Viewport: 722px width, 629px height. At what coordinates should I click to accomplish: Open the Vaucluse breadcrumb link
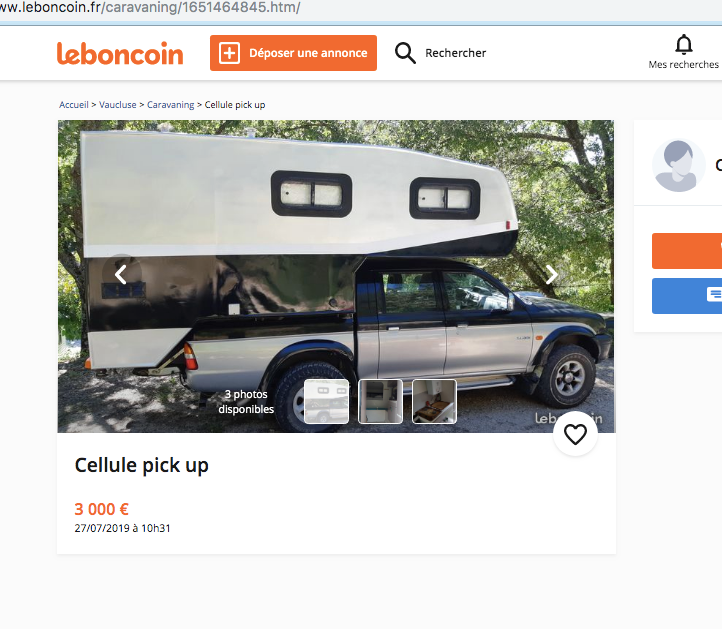tap(119, 105)
